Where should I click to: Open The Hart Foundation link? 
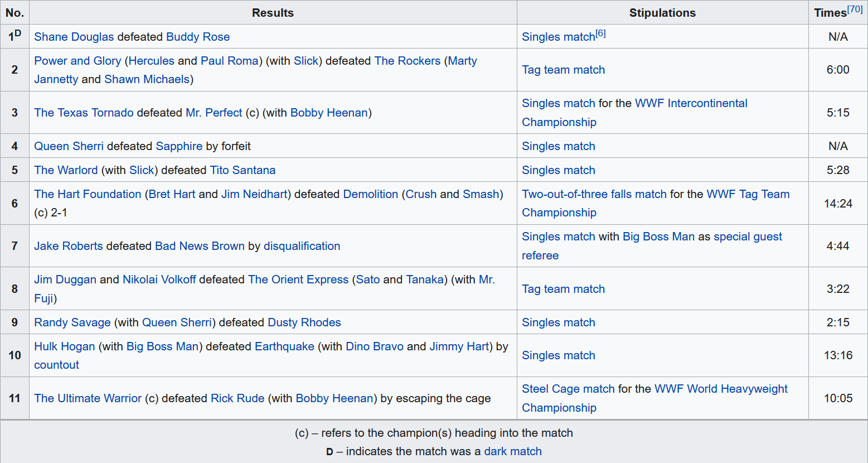click(88, 194)
